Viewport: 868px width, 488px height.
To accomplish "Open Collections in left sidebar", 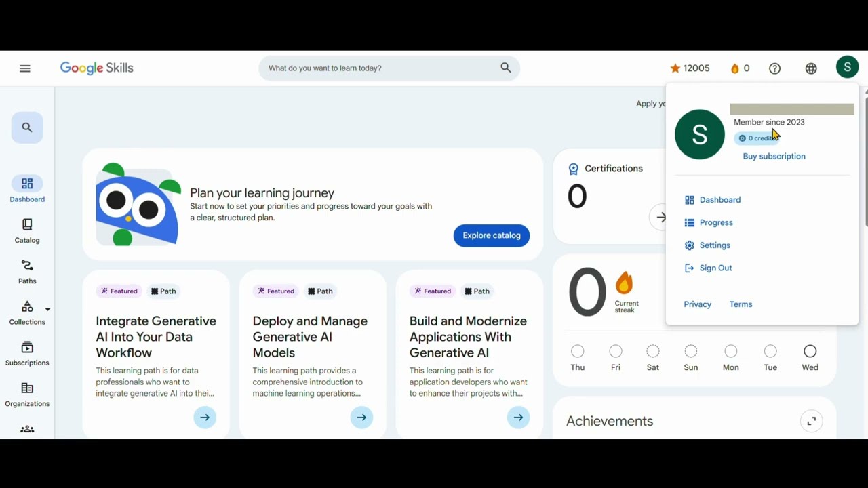I will [27, 312].
